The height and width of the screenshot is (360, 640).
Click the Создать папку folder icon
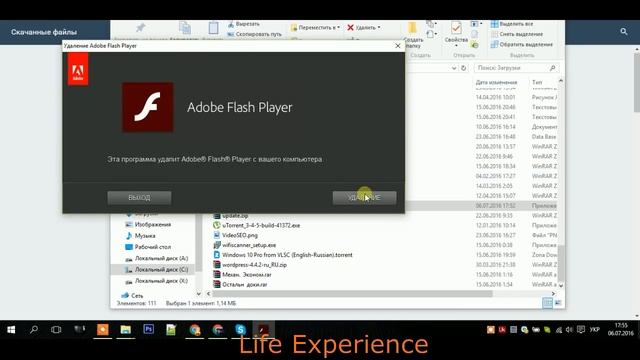[x=412, y=28]
